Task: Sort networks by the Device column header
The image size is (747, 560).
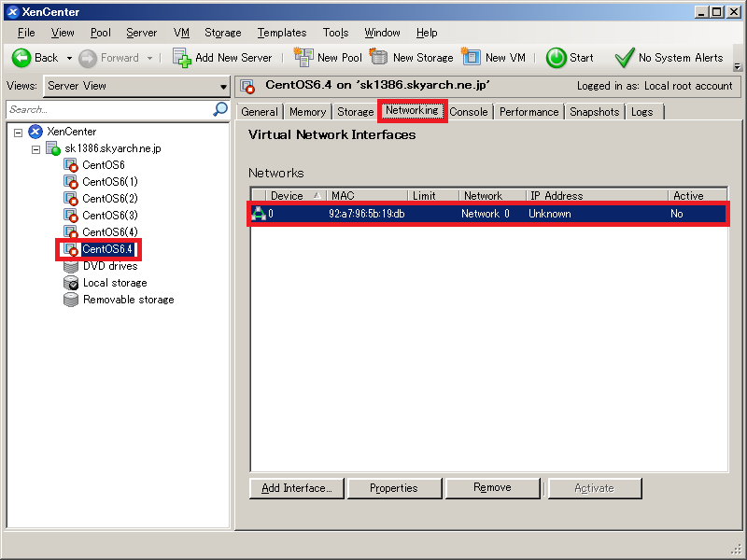Action: pos(295,195)
